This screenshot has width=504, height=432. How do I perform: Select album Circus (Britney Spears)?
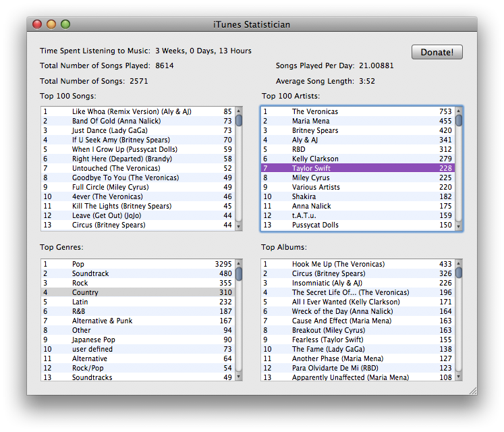point(358,273)
